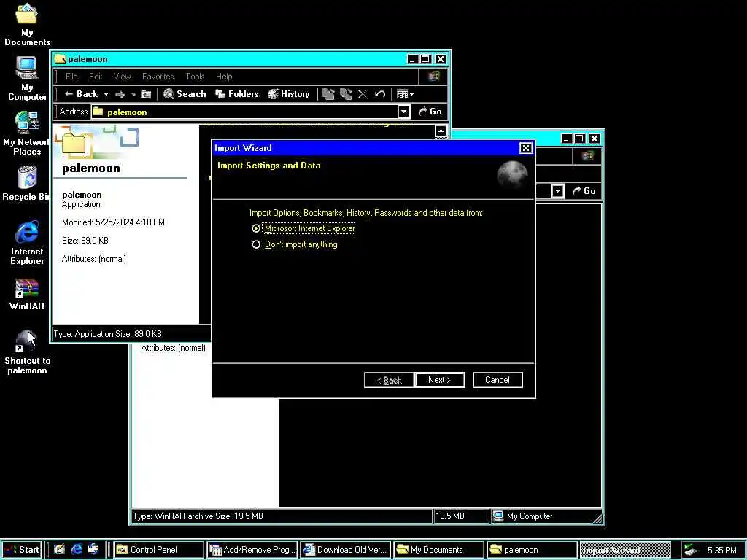
Task: Click the Back arrow in palemoon toolbar
Action: 81,94
